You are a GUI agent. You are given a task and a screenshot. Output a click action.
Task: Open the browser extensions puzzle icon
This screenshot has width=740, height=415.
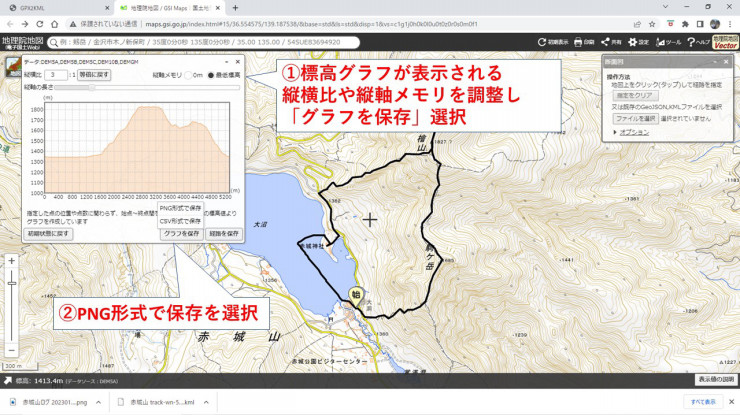685,24
